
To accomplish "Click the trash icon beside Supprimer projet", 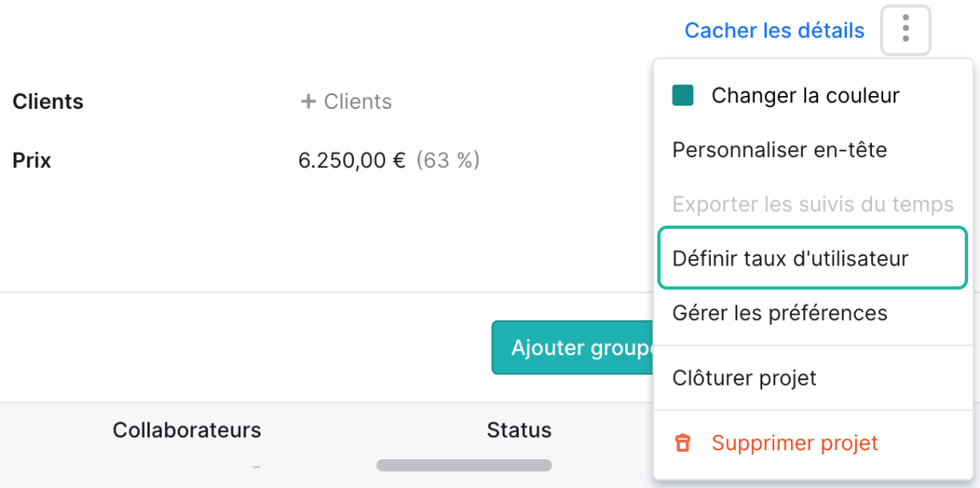I will (x=682, y=443).
